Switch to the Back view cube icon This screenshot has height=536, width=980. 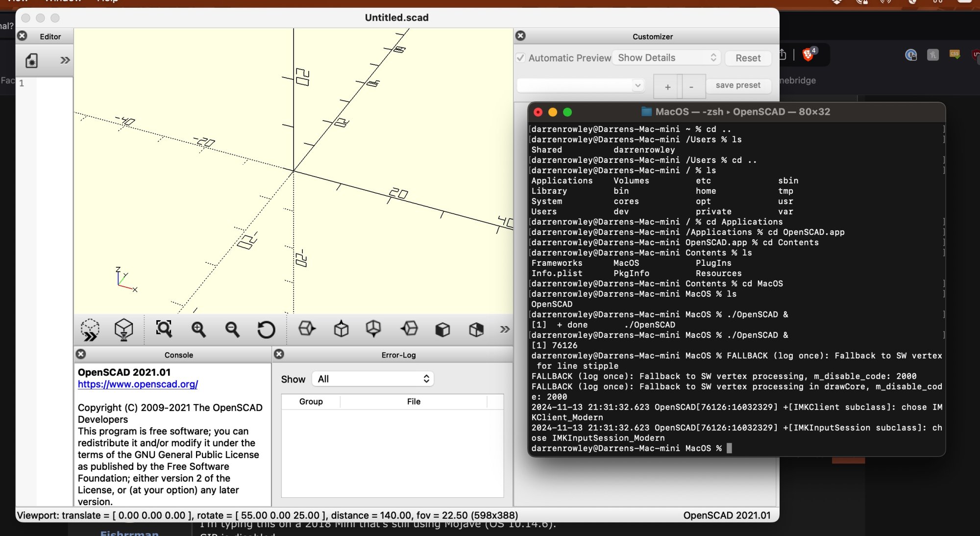[x=476, y=329]
